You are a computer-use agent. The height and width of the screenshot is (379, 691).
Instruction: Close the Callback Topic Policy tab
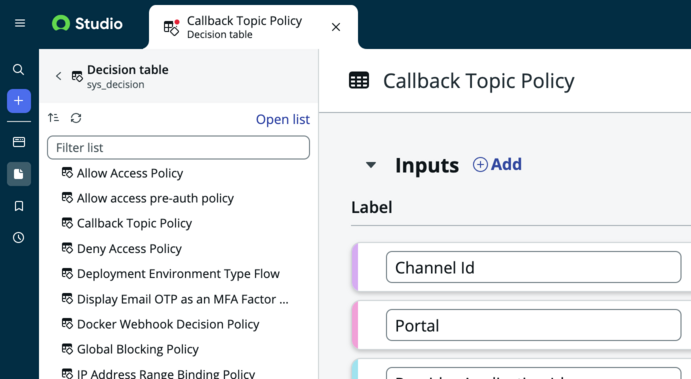(336, 27)
